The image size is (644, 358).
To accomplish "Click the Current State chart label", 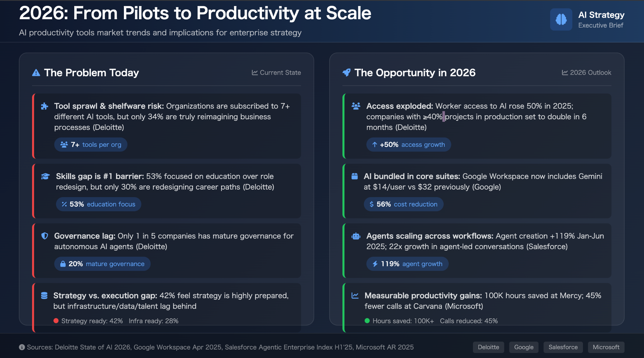I will [276, 73].
